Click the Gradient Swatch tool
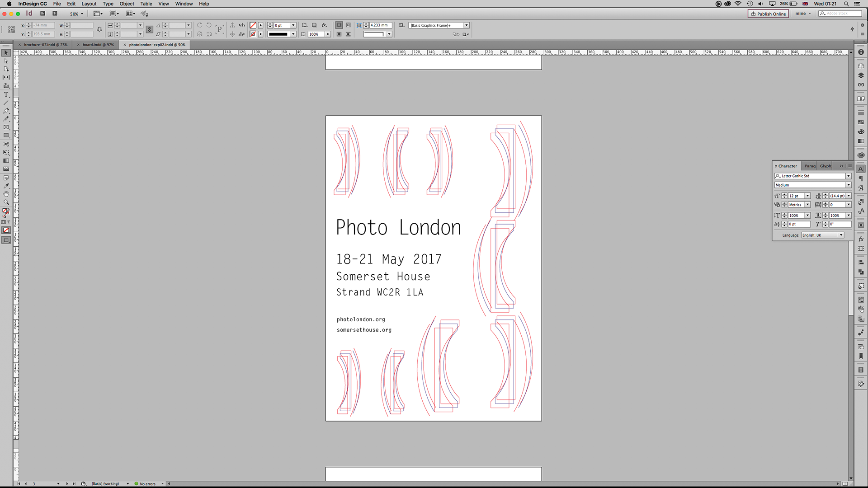Screen dimensions: 868x488 (x=6, y=161)
